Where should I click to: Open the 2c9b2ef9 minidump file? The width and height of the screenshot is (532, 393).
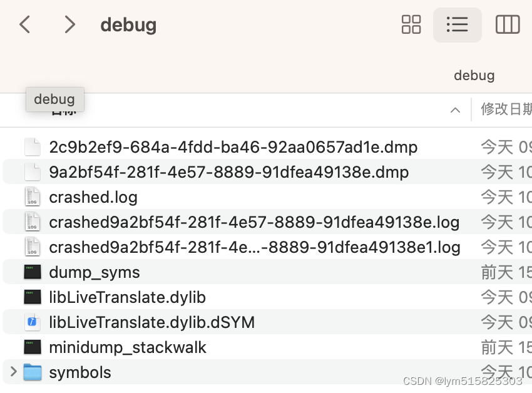[233, 146]
